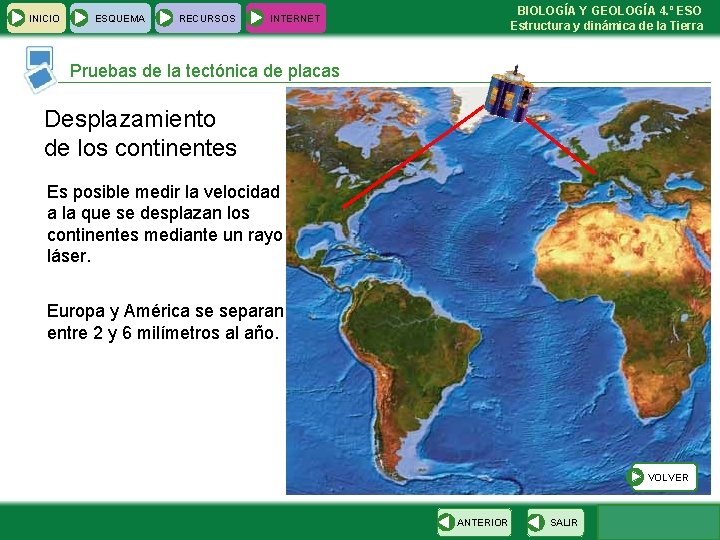Click the heading 'Pruebas de la tectónica de placas'

(205, 71)
